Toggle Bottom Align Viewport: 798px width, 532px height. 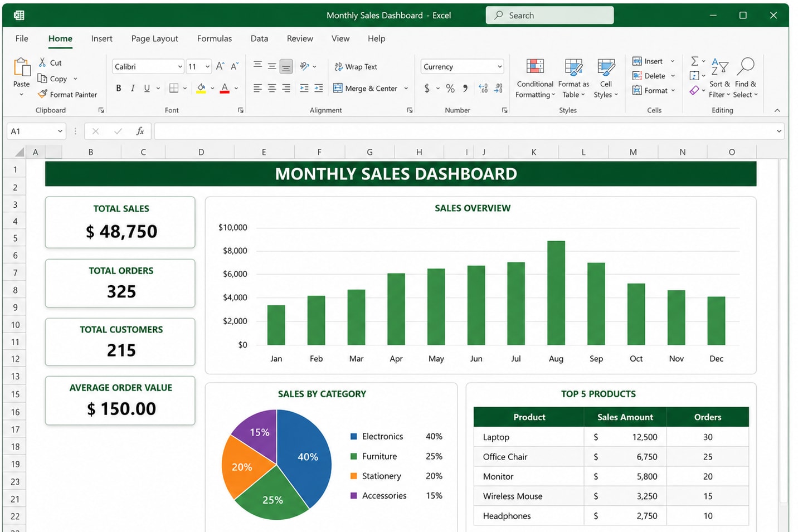tap(286, 66)
